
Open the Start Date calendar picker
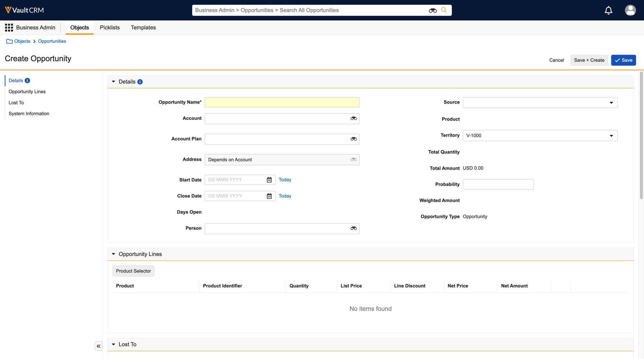(269, 180)
